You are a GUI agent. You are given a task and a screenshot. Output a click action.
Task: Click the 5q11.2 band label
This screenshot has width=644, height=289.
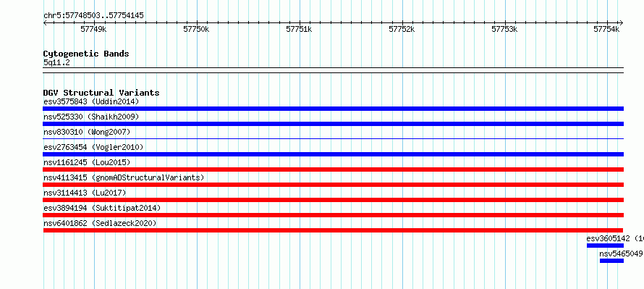(x=56, y=63)
